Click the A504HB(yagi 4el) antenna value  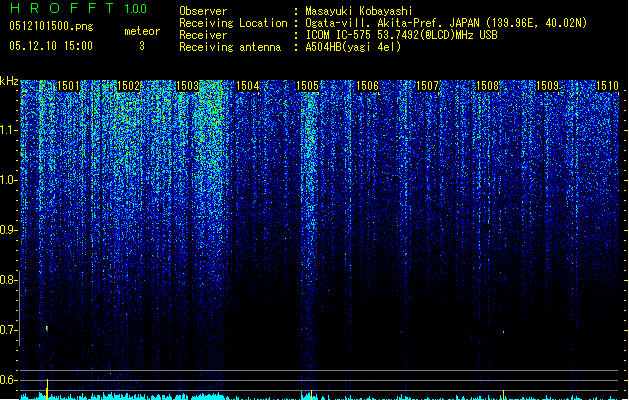tap(353, 47)
